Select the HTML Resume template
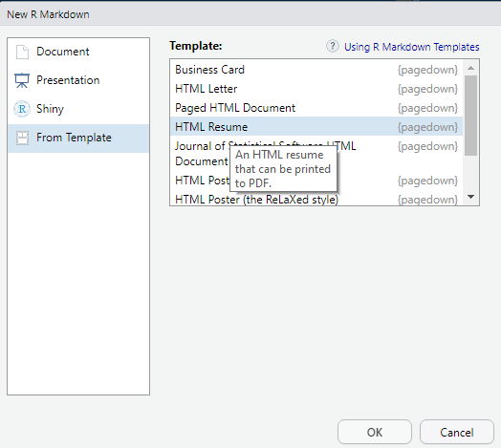Image resolution: width=501 pixels, height=448 pixels. (x=316, y=127)
